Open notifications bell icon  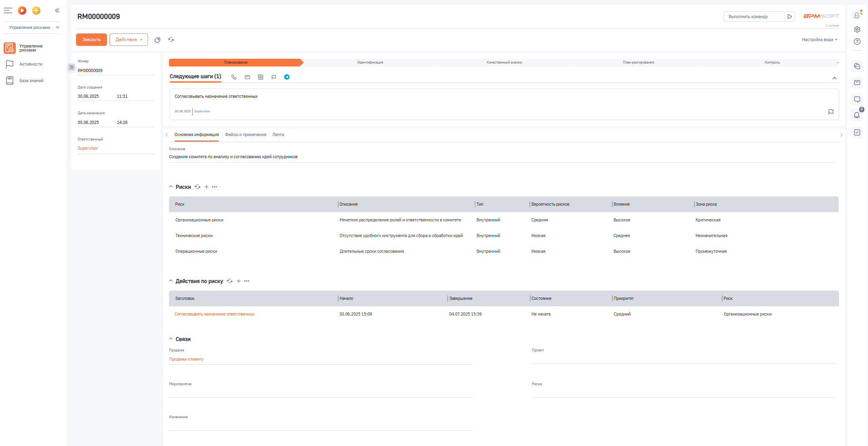point(857,115)
